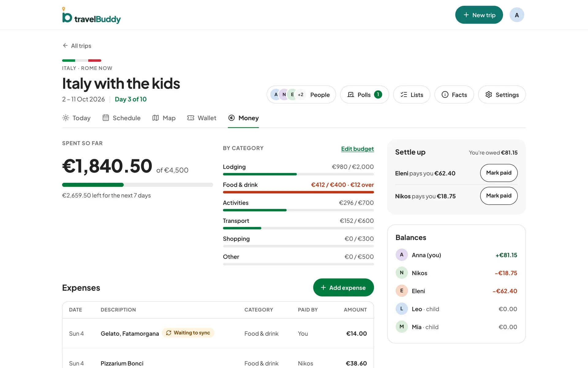Click the +2 more members badge
The image size is (588, 368).
pyautogui.click(x=300, y=94)
